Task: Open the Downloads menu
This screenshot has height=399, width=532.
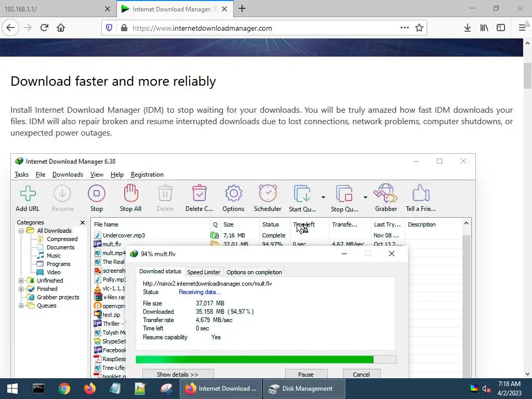Action: pos(68,175)
